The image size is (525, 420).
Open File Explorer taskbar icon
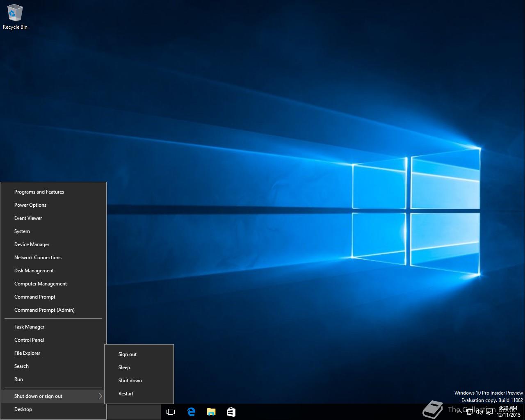pyautogui.click(x=211, y=412)
